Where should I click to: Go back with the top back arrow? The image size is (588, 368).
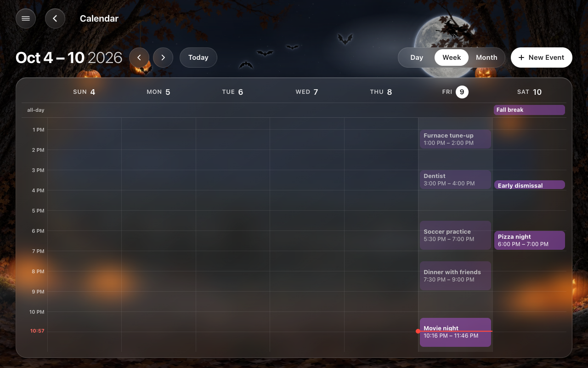[x=55, y=18]
